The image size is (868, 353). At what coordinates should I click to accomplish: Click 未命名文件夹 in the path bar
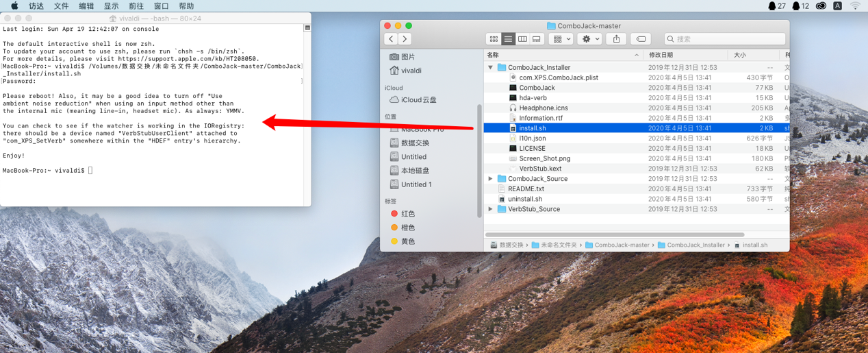tap(554, 245)
